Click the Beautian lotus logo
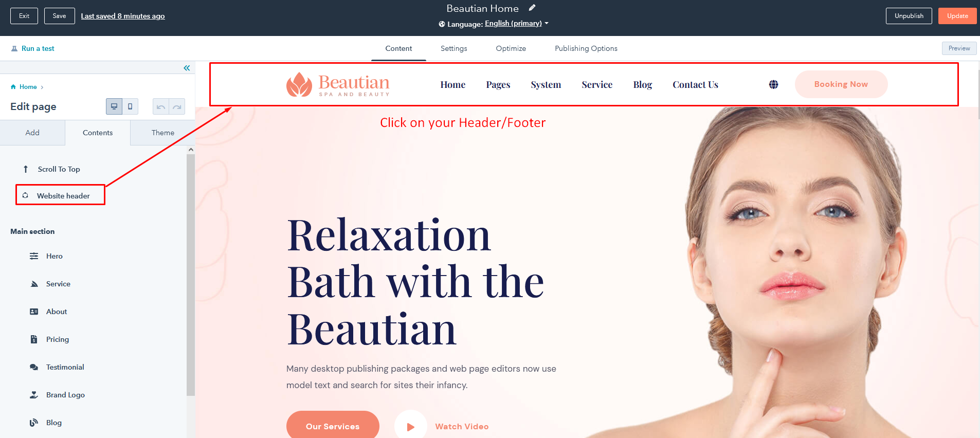This screenshot has height=438, width=980. (x=299, y=84)
